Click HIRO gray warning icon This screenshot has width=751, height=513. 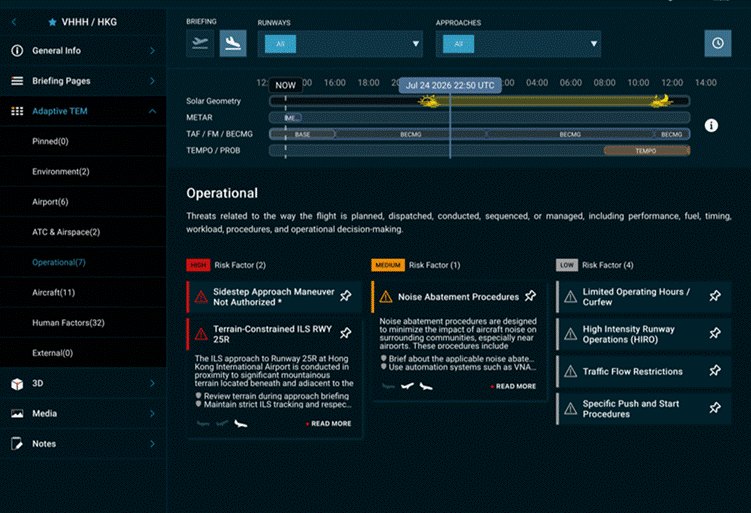[570, 334]
